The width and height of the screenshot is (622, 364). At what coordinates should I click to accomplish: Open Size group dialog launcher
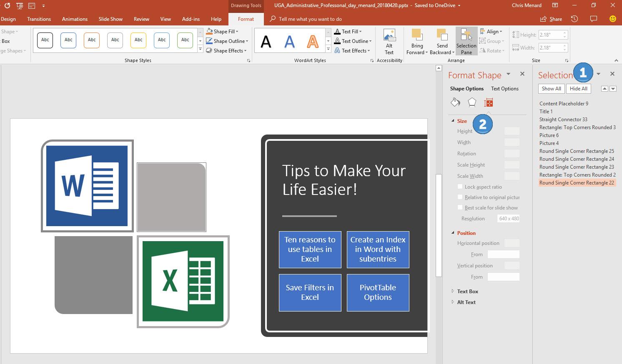566,61
